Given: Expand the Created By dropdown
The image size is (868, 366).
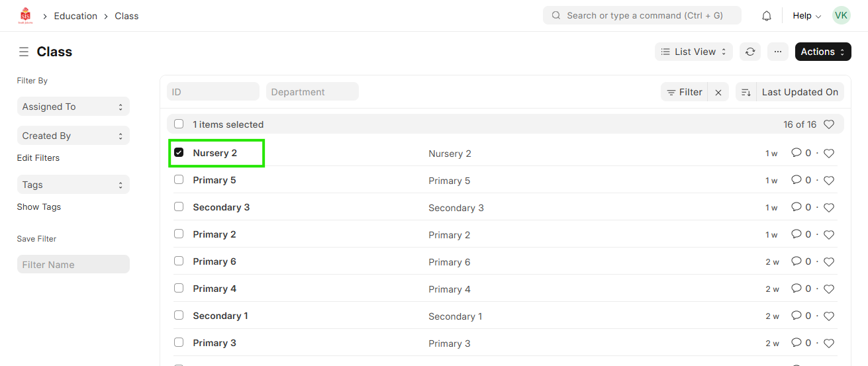Looking at the screenshot, I should coord(73,136).
